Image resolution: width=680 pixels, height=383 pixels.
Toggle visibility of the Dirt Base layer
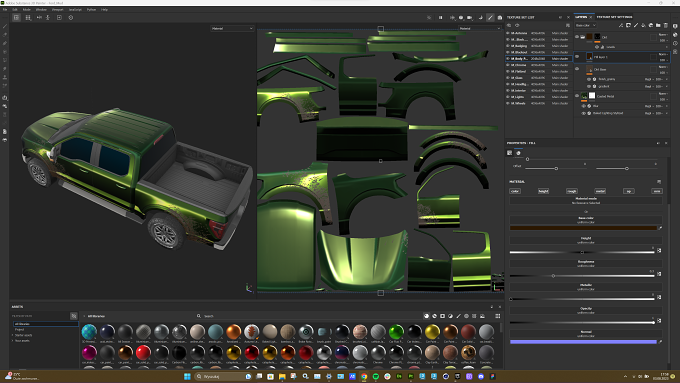coord(577,69)
